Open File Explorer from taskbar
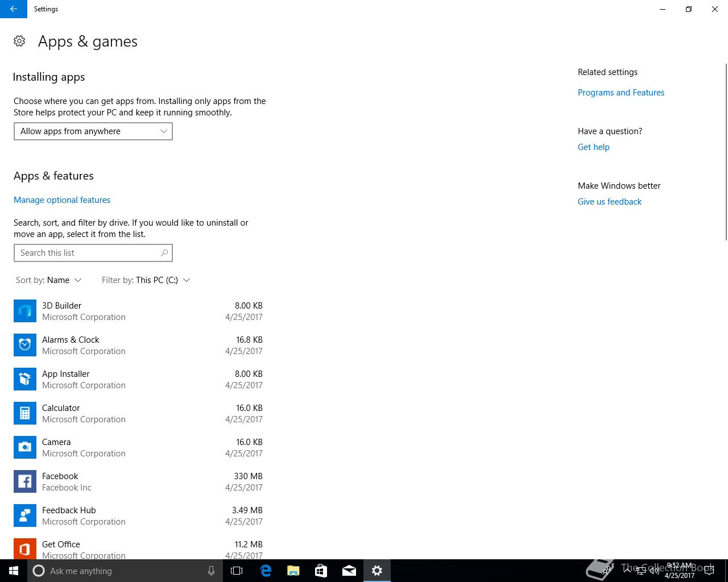The image size is (728, 582). tap(293, 571)
